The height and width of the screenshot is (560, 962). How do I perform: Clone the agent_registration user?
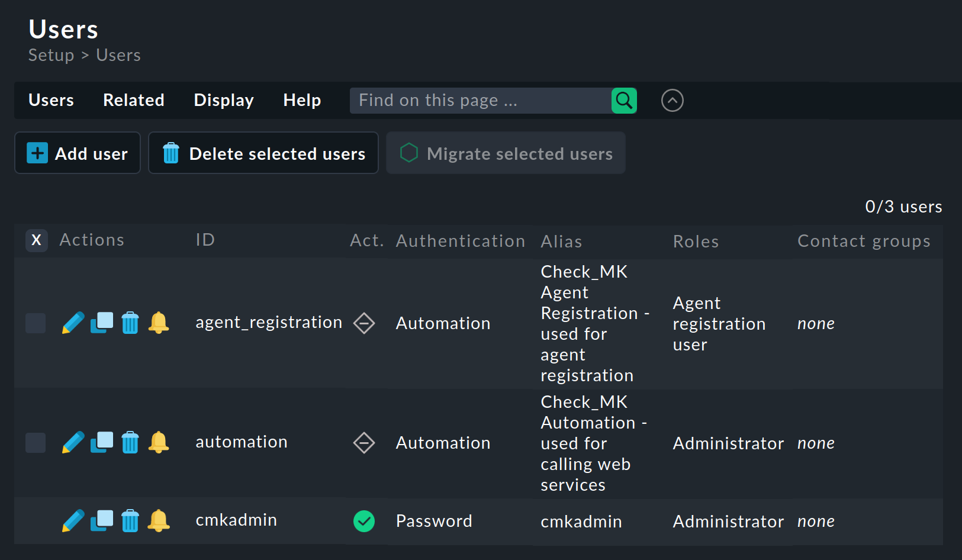click(x=102, y=323)
